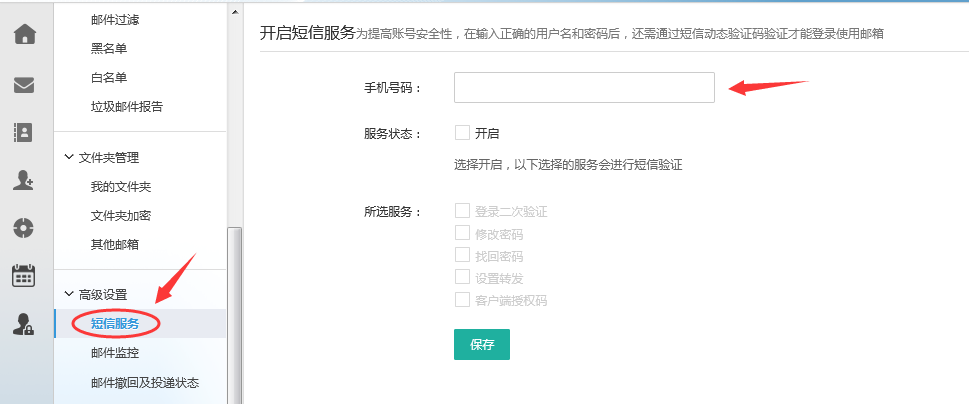The width and height of the screenshot is (969, 404).
Task: Click the home icon in sidebar
Action: (24, 34)
